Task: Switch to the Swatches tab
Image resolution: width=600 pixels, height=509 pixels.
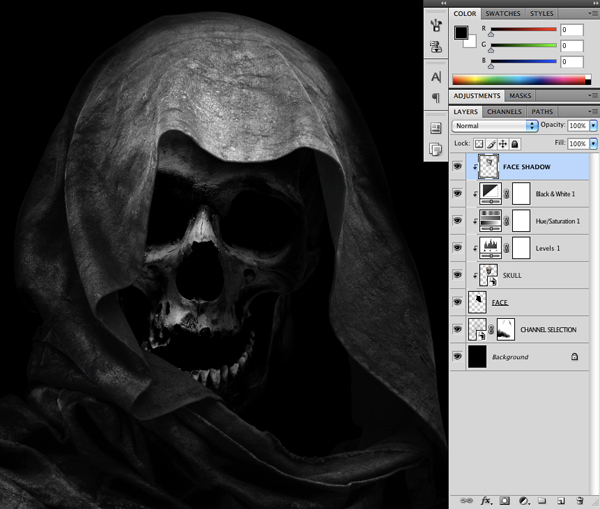Action: (504, 13)
